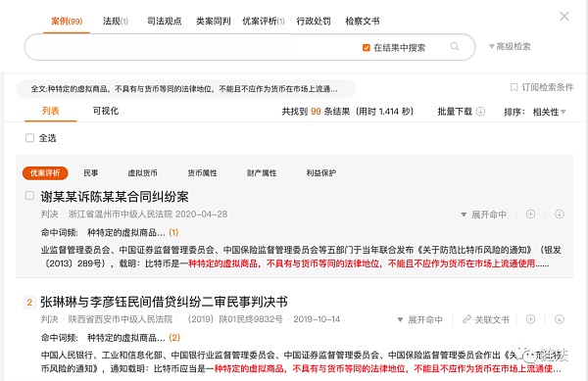Screen dimensions: 588x381
Task: Click the 虚拟货币 tag
Action: (x=142, y=173)
